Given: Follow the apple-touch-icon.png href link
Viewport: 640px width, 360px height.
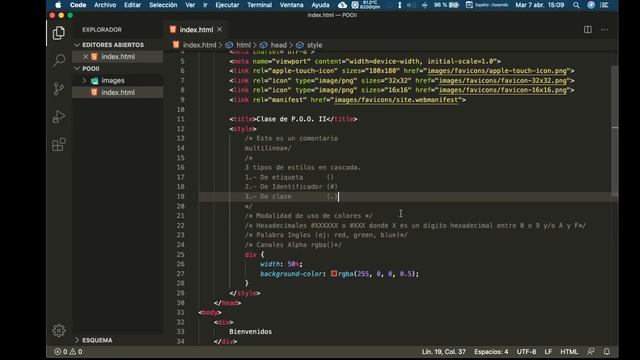Looking at the screenshot, I should pyautogui.click(x=497, y=71).
